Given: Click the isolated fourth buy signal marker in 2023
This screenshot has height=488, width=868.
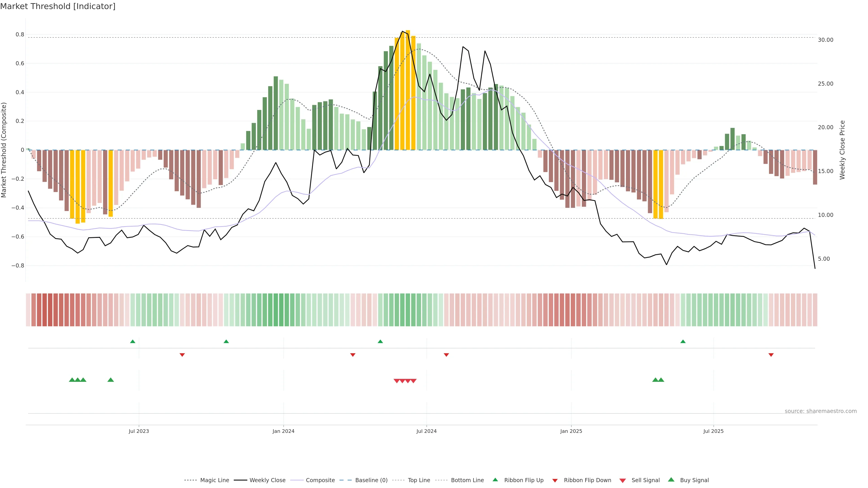Looking at the screenshot, I should [111, 380].
